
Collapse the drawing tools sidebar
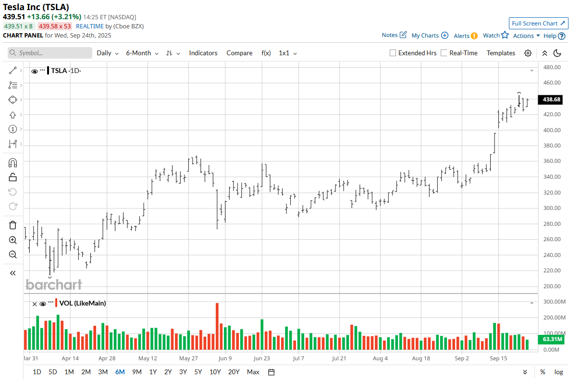coord(13,273)
